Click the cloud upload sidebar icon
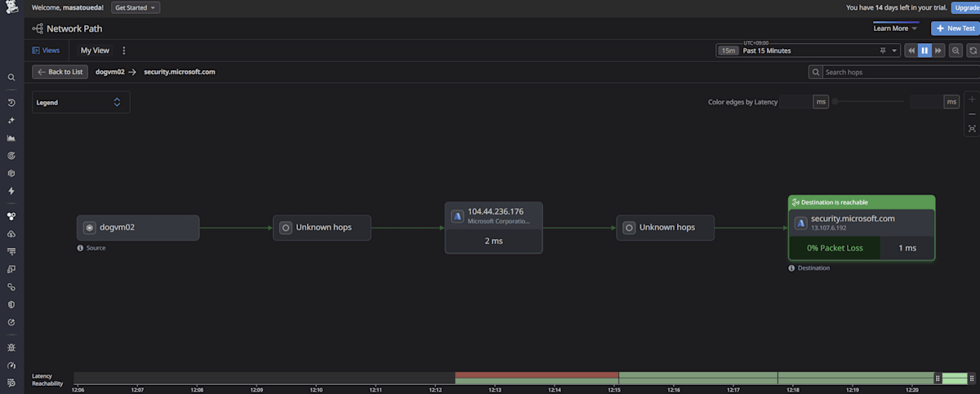Image resolution: width=980 pixels, height=394 pixels. point(11,234)
